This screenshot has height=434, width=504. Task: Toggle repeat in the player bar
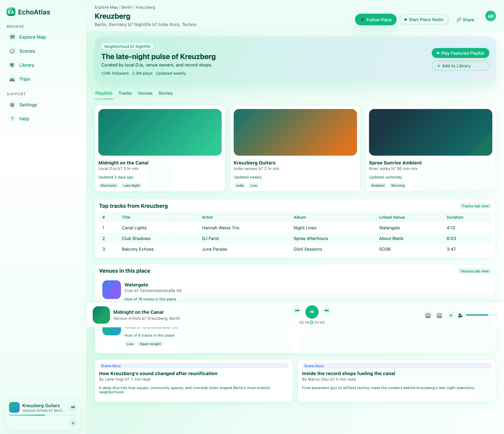pos(439,315)
